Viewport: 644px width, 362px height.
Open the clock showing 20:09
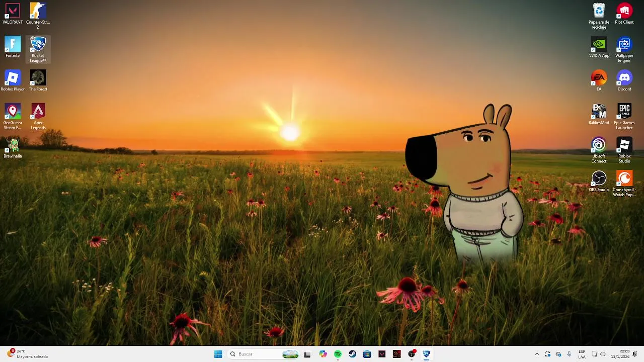click(620, 354)
